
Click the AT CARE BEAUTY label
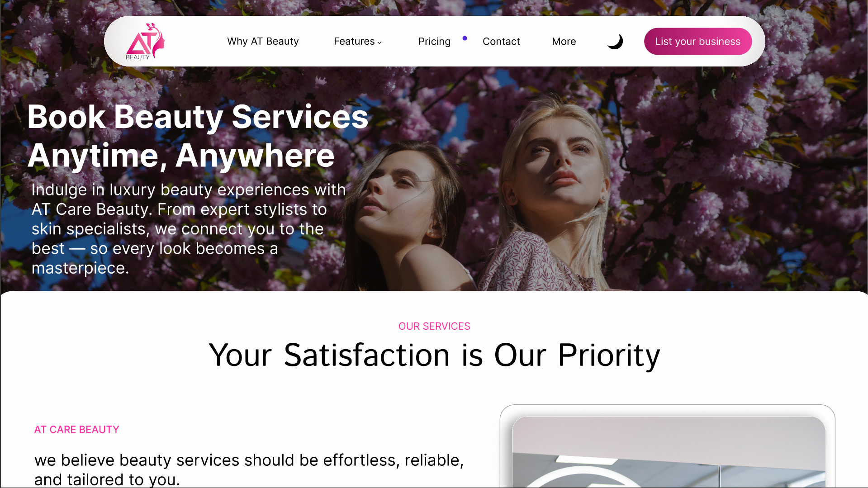coord(76,429)
